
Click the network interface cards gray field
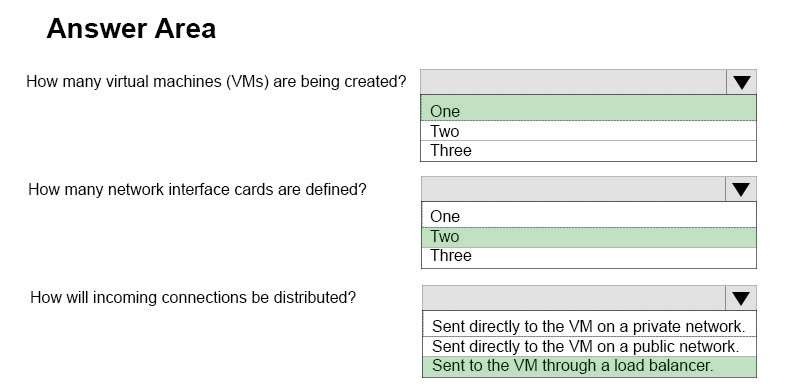[573, 189]
